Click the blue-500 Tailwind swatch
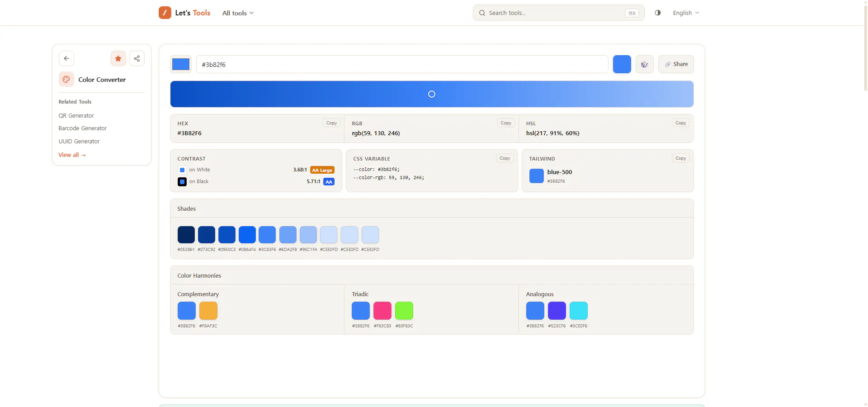Image resolution: width=868 pixels, height=407 pixels. click(537, 176)
